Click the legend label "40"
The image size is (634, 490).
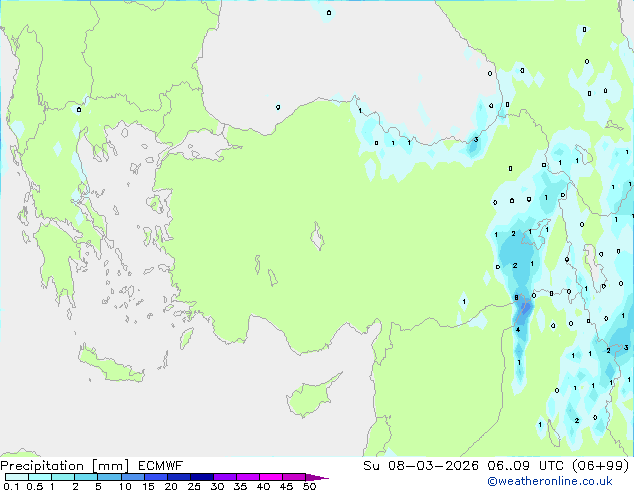coord(263,486)
